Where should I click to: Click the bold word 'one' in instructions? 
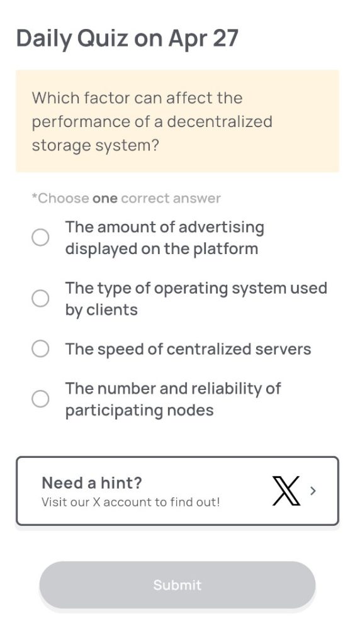104,198
